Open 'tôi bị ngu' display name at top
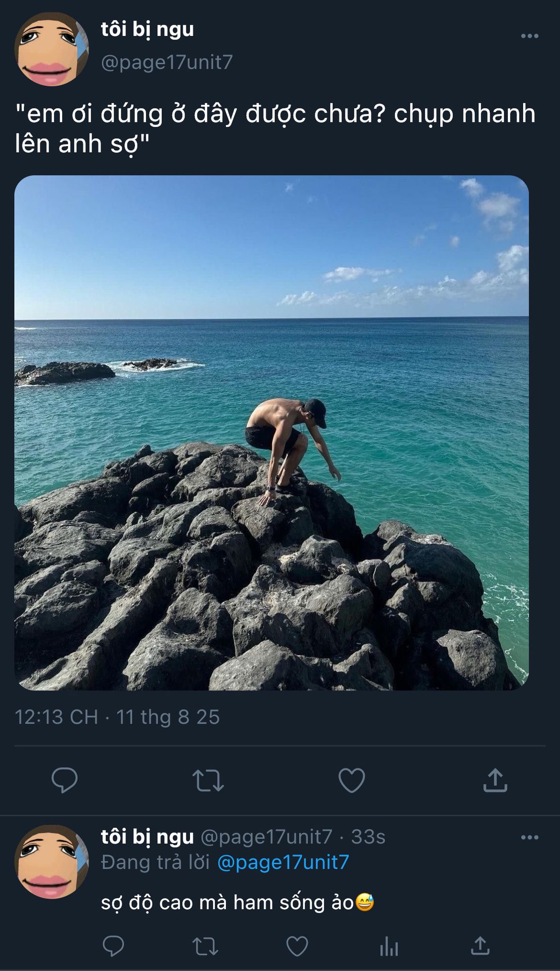This screenshot has height=971, width=560. [147, 29]
